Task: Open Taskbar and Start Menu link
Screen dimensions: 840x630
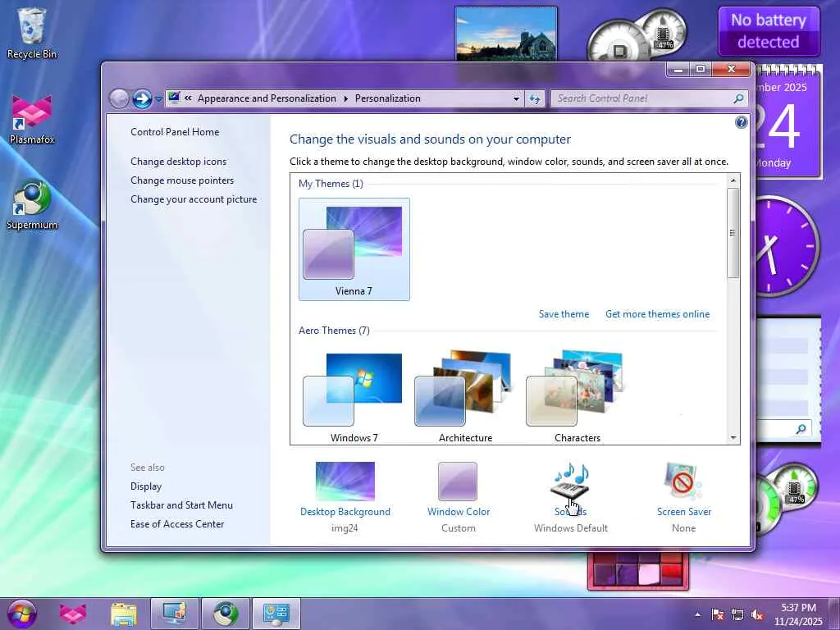Action: [181, 504]
